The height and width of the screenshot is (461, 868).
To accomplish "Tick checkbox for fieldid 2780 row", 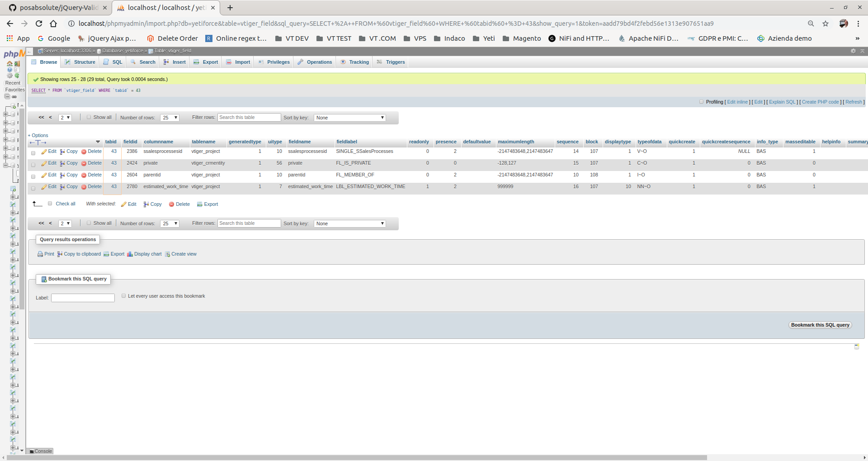I will point(33,188).
